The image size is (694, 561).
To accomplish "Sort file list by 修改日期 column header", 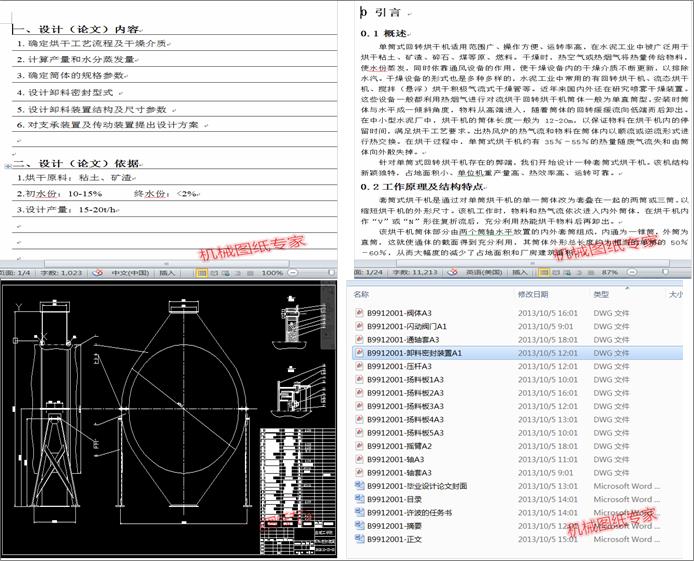I will click(x=533, y=294).
